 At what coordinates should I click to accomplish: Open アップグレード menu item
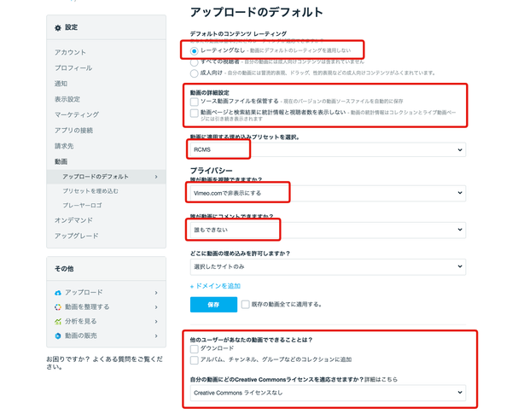point(77,236)
